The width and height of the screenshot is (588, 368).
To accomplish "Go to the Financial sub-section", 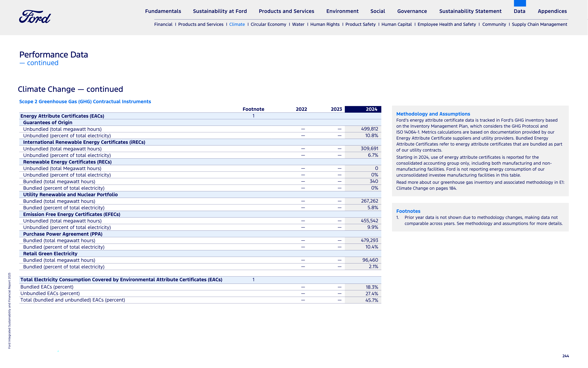I will pyautogui.click(x=163, y=24).
